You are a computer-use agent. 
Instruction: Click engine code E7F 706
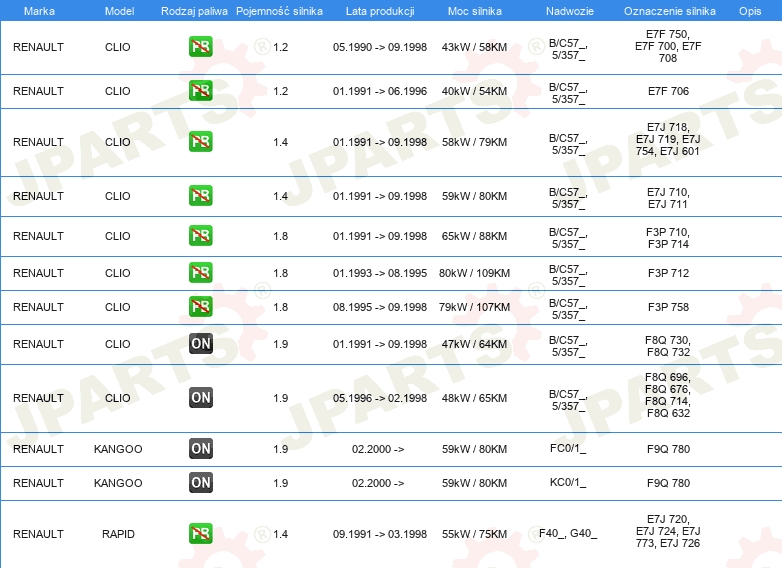[x=668, y=91]
